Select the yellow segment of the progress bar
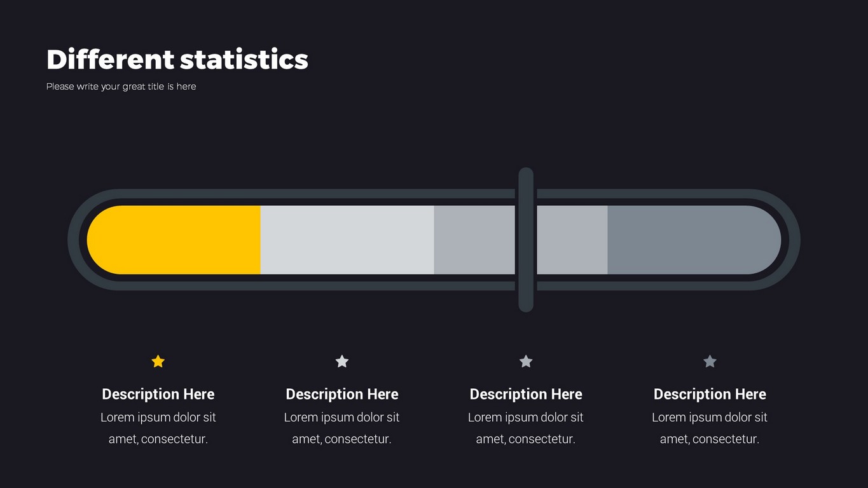This screenshot has height=488, width=868. pyautogui.click(x=175, y=240)
